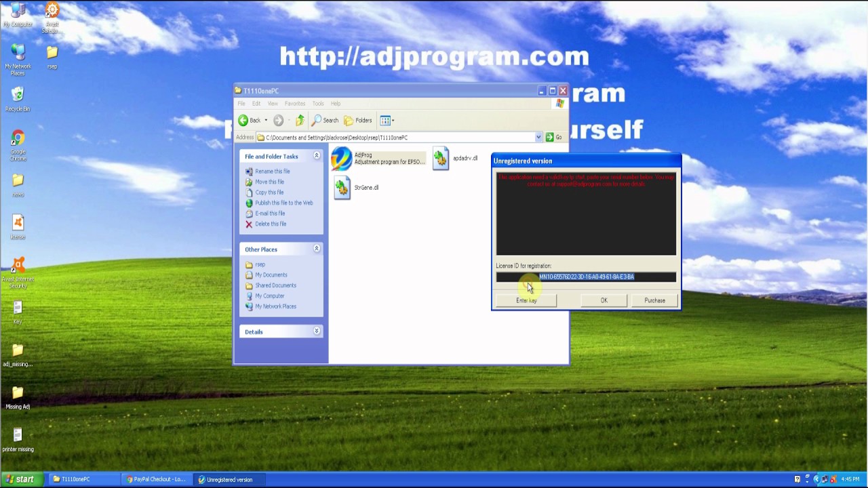868x488 pixels.
Task: Select the Avast Internet Security shortcut
Action: point(18,273)
